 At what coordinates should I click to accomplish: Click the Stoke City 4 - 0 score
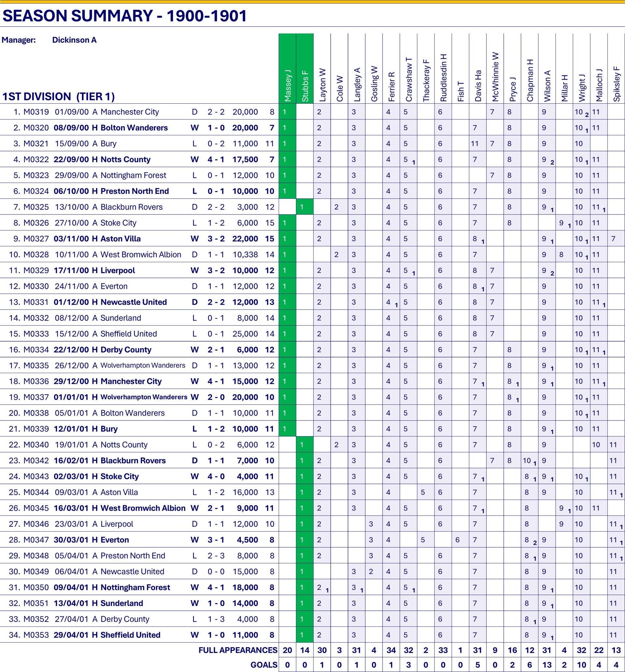216,476
